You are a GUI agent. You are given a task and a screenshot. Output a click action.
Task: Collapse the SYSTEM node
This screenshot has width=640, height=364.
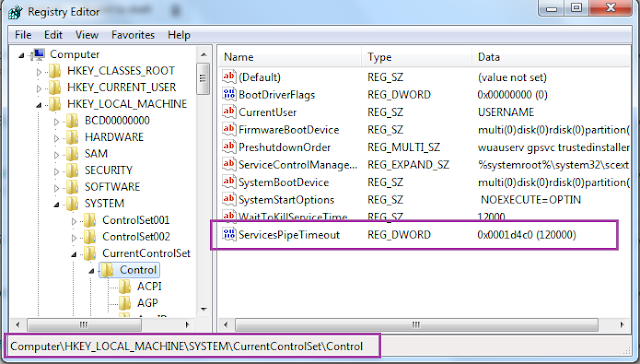[x=57, y=204]
